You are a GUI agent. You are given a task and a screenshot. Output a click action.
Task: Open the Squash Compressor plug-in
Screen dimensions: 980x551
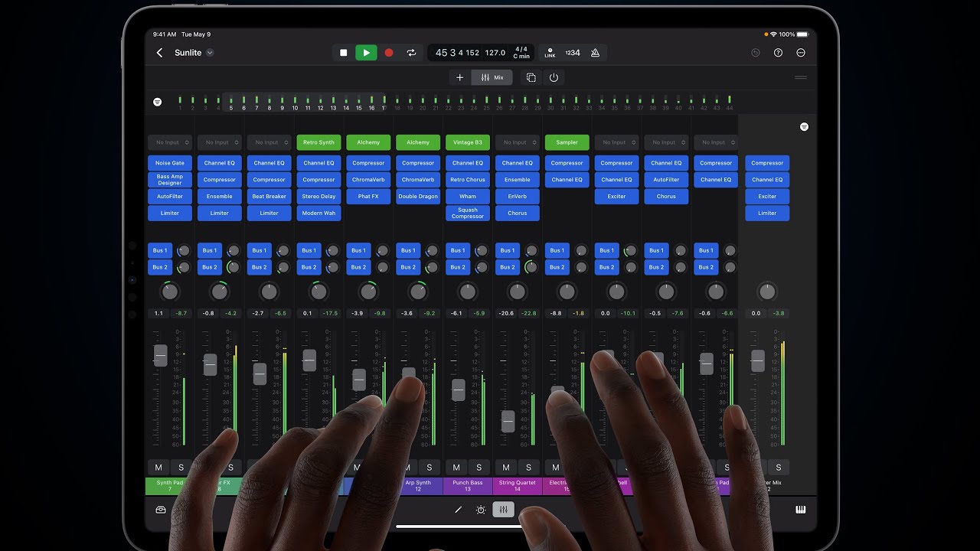468,214
